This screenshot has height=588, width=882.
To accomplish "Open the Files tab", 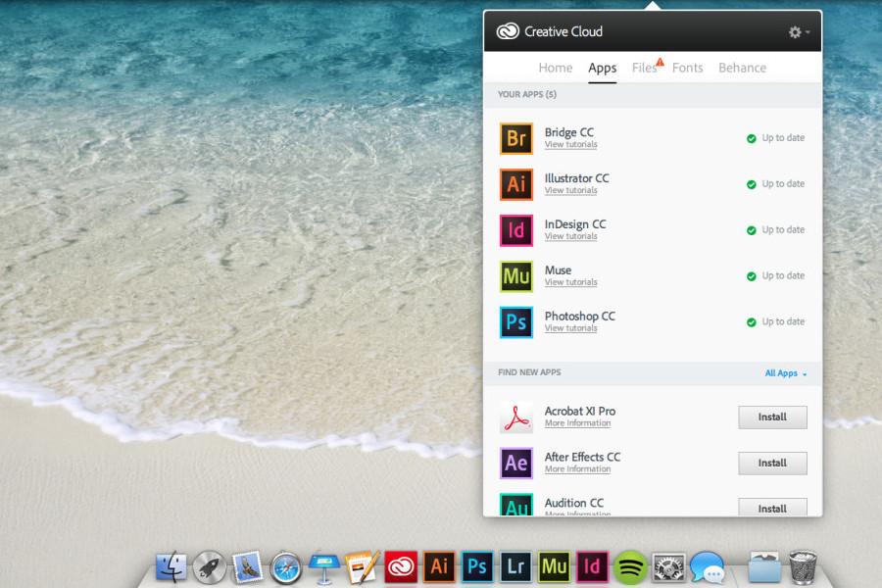I will tap(645, 68).
